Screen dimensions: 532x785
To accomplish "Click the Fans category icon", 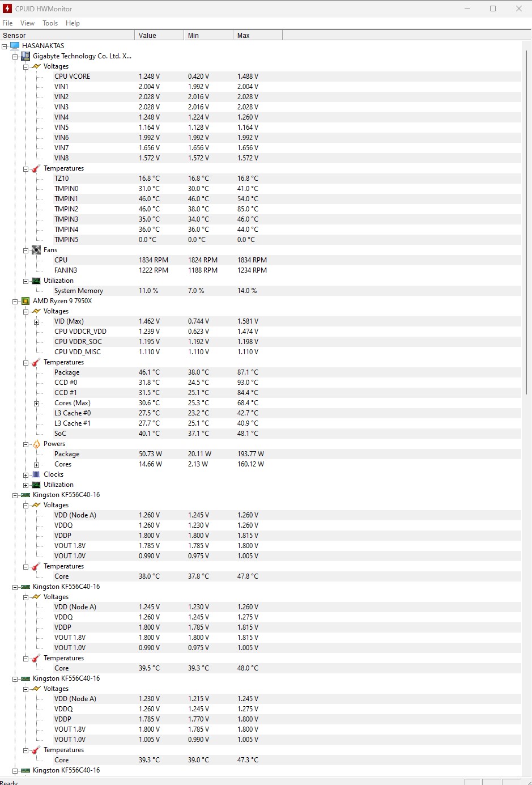I will [36, 250].
